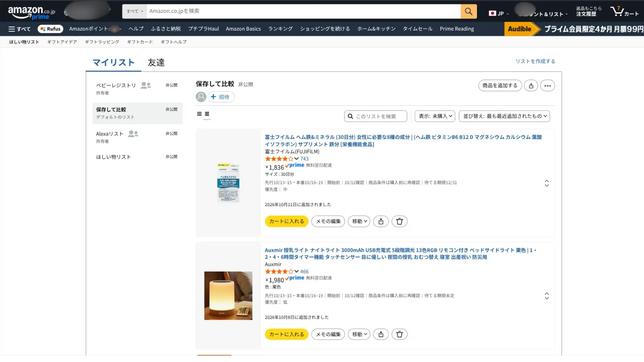Share the 保存して比較 list
The width and height of the screenshot is (644, 362).
(531, 86)
